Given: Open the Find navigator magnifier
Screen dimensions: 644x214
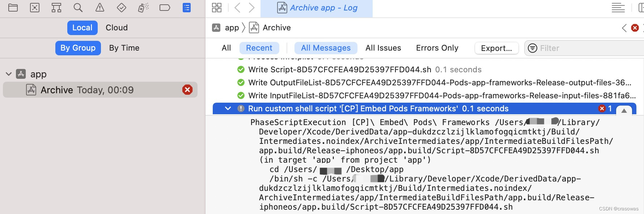Looking at the screenshot, I should (78, 8).
